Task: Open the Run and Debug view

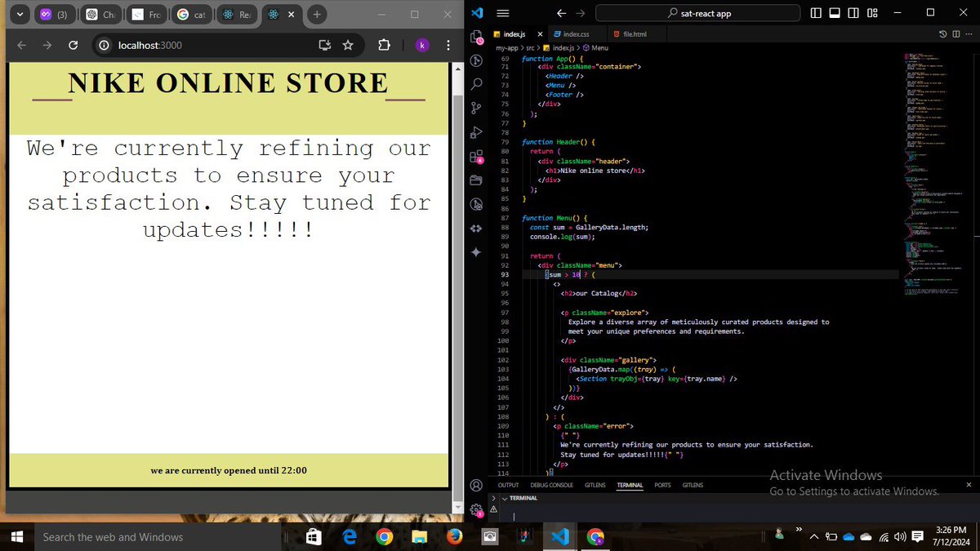Action: click(477, 132)
